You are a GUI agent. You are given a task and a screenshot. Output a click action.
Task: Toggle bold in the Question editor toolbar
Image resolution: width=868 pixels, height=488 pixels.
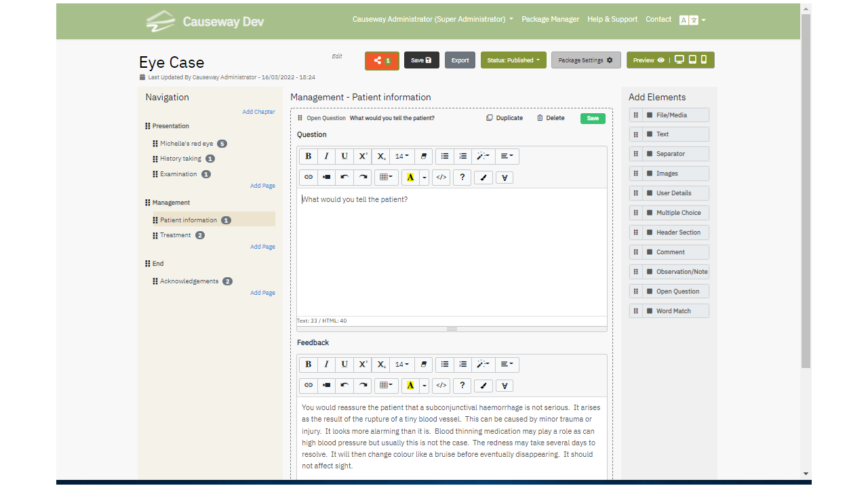point(308,156)
